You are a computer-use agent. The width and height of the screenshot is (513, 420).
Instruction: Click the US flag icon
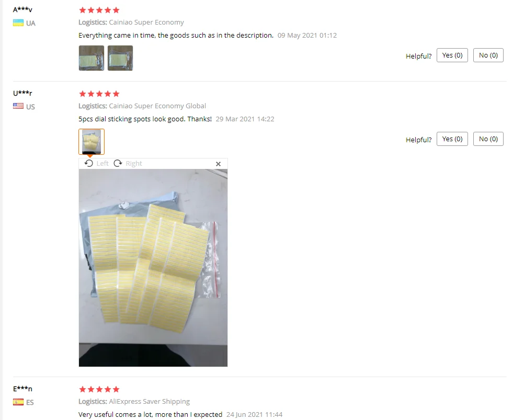coord(18,106)
